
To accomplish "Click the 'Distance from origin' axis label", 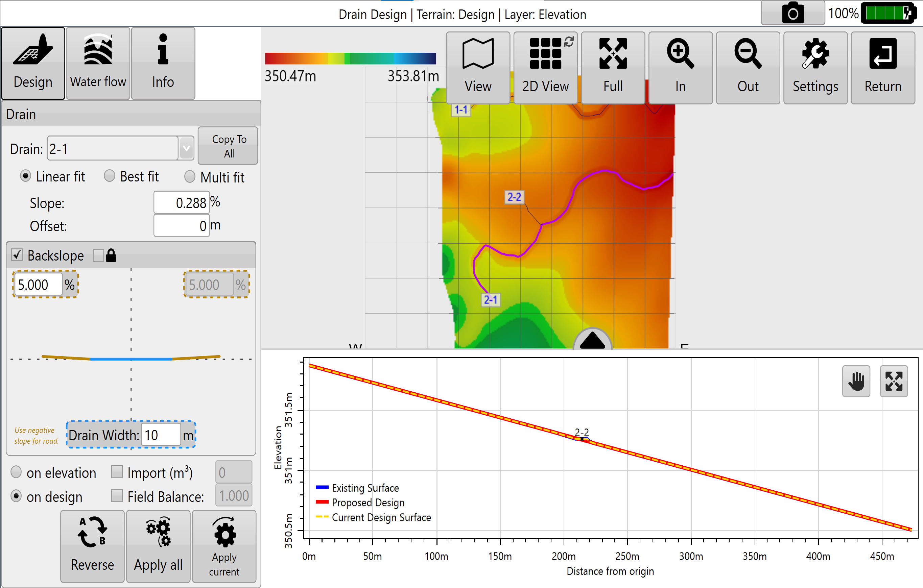I will click(611, 571).
